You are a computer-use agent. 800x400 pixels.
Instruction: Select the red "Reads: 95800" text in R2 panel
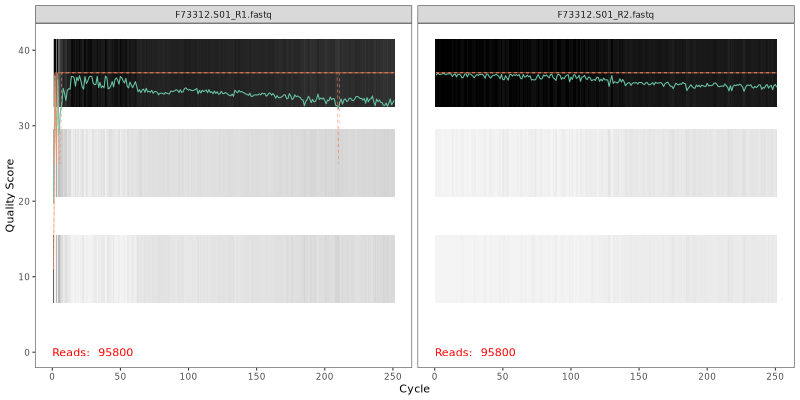(475, 352)
